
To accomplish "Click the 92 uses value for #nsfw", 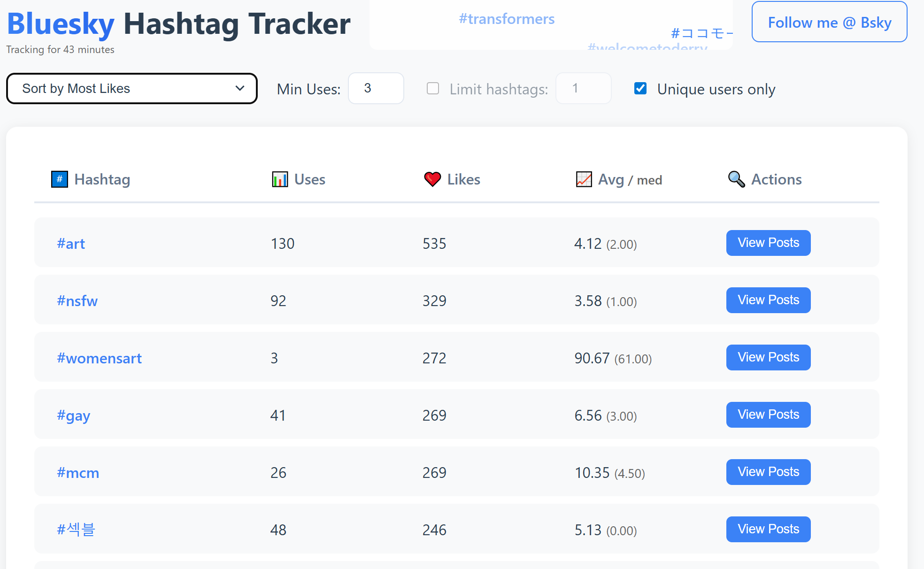I will (278, 301).
